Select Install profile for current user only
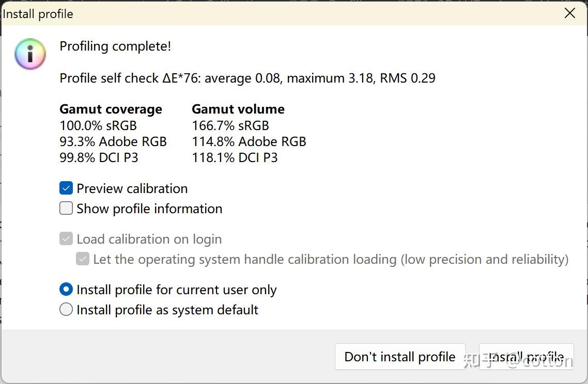 [x=66, y=290]
